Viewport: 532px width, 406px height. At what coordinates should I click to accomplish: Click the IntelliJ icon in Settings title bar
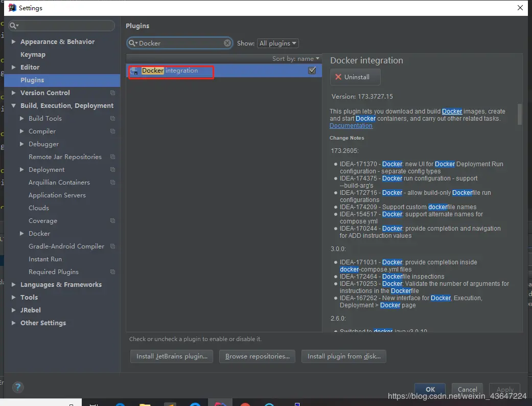click(x=12, y=8)
